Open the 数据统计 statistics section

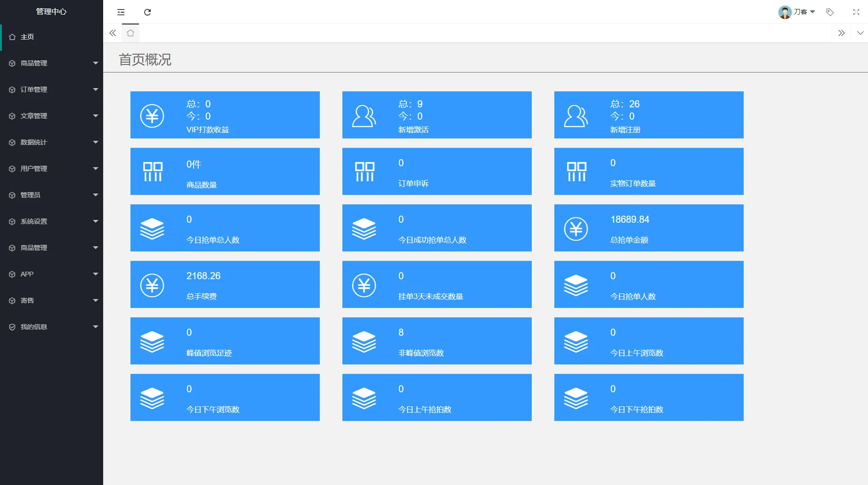pyautogui.click(x=34, y=142)
